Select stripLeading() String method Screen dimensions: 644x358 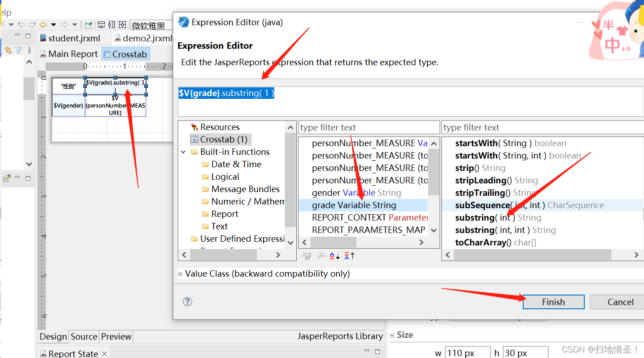tap(496, 180)
